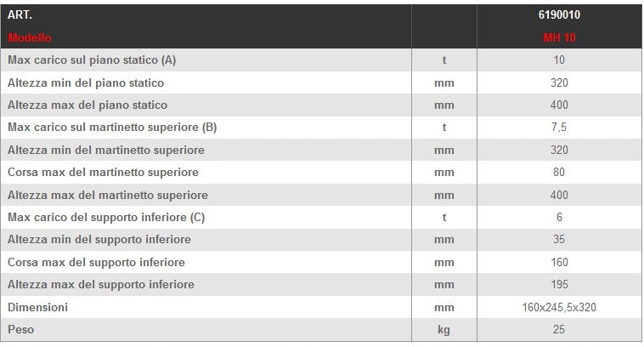This screenshot has height=347, width=644.
Task: Click the value 80 in the table
Action: point(559,173)
